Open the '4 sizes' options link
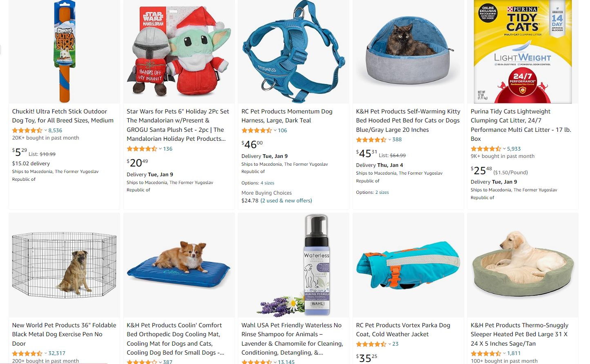Viewport: 590px width, 364px height. click(268, 183)
